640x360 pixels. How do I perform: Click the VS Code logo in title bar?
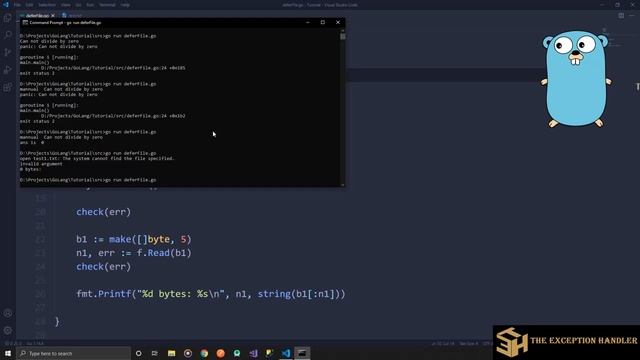click(6, 5)
